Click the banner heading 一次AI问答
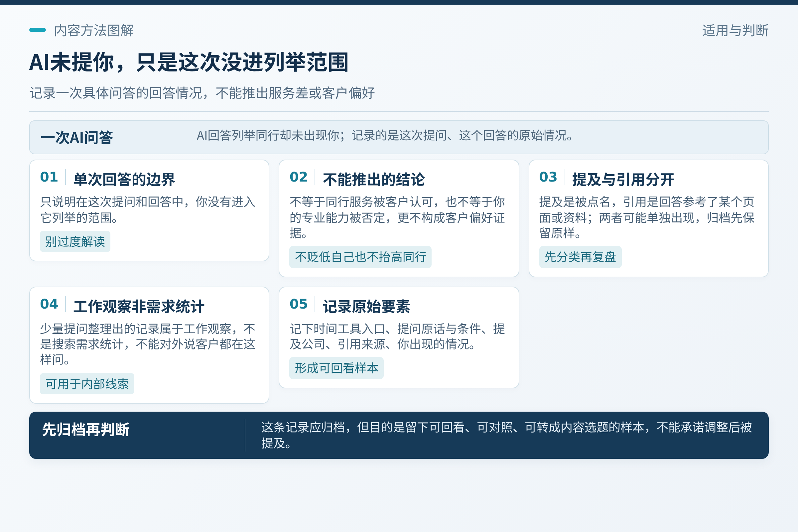 (x=77, y=137)
